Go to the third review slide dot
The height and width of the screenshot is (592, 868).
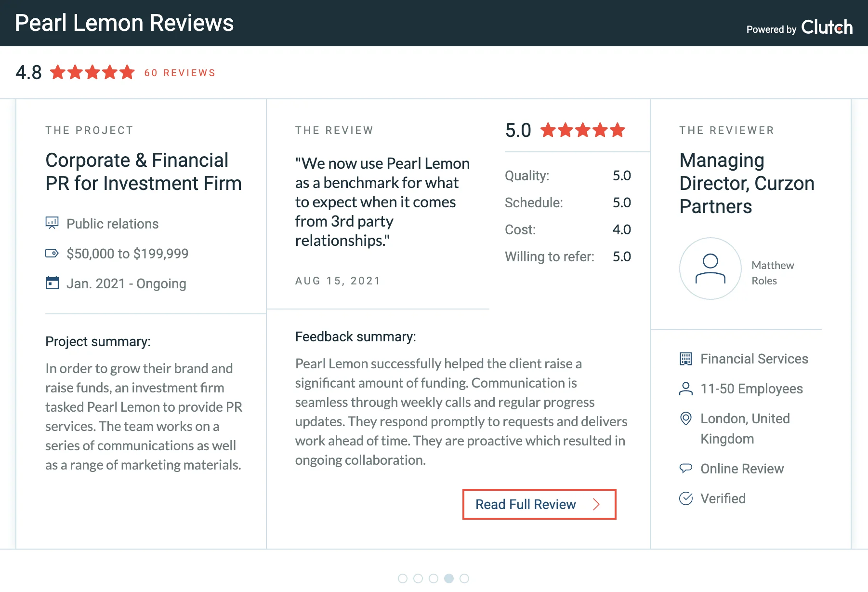tap(434, 579)
